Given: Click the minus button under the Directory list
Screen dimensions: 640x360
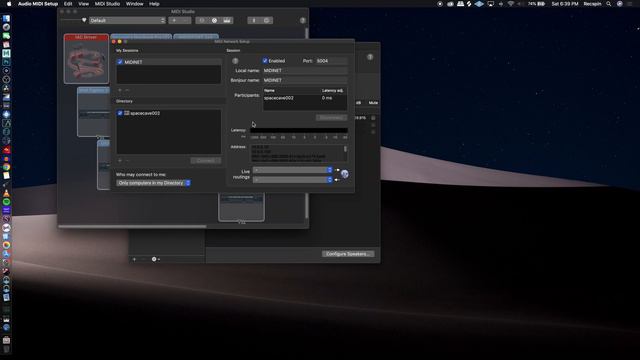Looking at the screenshot, I should 127,161.
